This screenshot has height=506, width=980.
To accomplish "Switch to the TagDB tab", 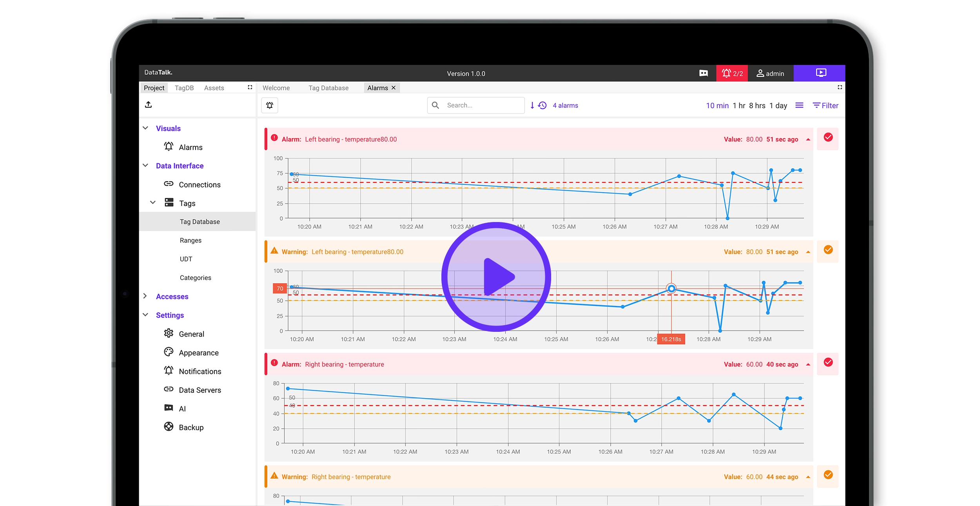I will click(184, 88).
